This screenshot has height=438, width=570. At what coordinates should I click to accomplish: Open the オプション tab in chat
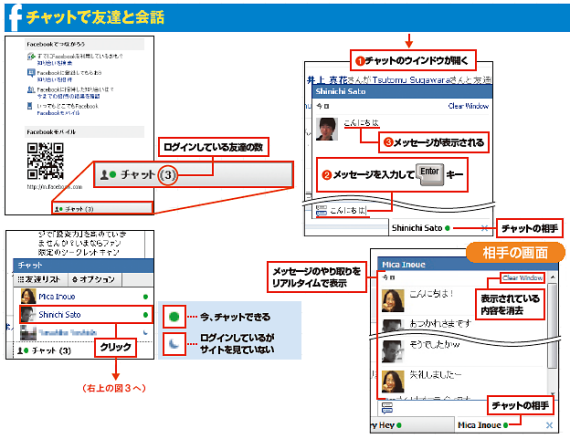coord(94,279)
